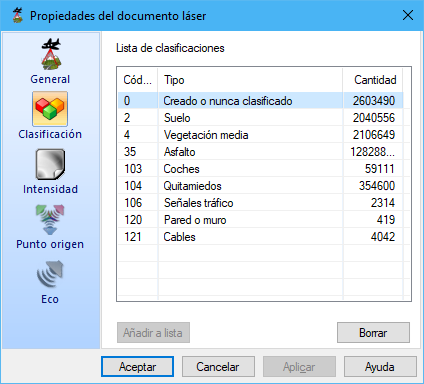
Task: Click the truncated quantity 128288...
Action: (x=372, y=152)
